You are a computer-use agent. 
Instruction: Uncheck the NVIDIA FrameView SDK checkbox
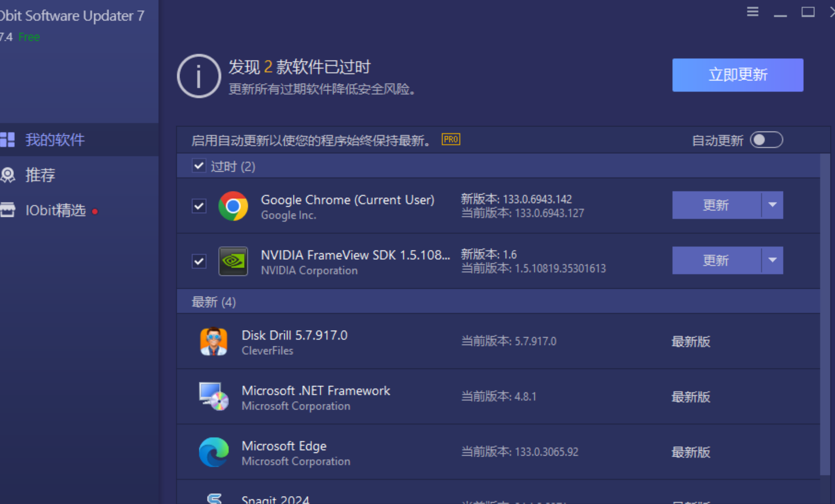point(199,261)
